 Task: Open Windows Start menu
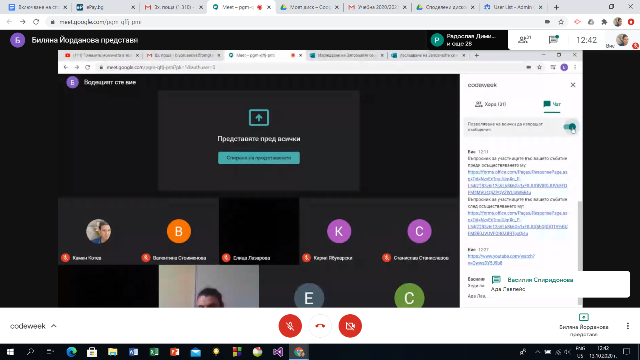10,352
